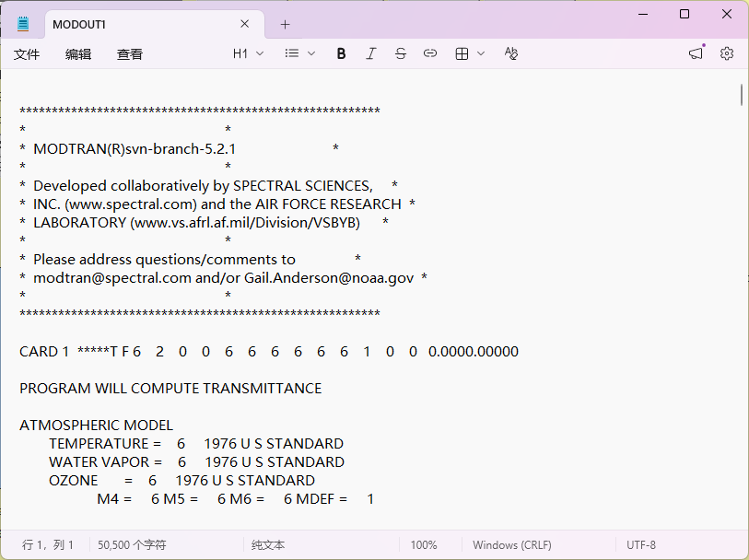The image size is (749, 560).
Task: Click the MODTRAN(R)svn-branch-5.2.1 line
Action: (x=179, y=149)
